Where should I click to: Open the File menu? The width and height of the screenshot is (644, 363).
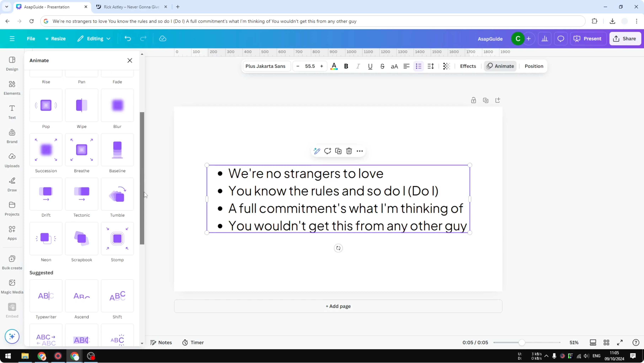[31, 39]
